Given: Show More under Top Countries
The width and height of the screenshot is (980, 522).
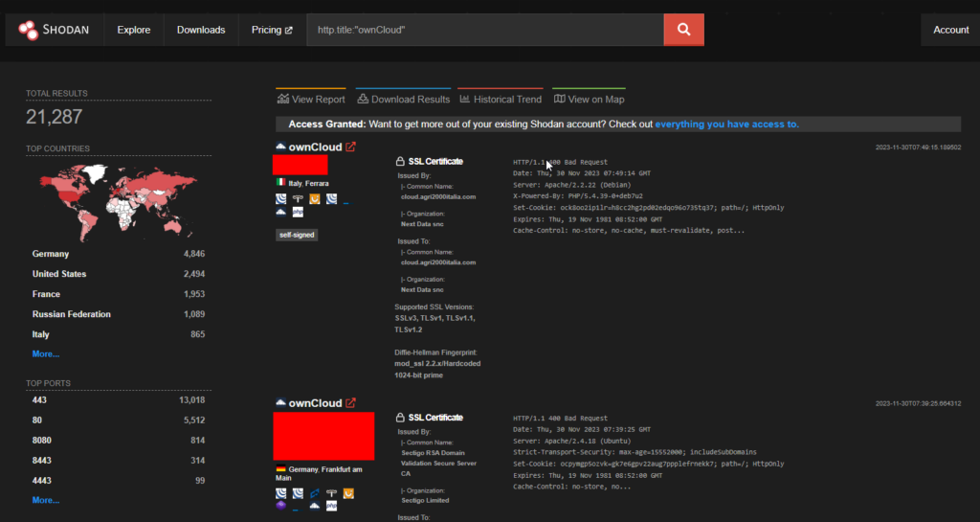Looking at the screenshot, I should 46,353.
